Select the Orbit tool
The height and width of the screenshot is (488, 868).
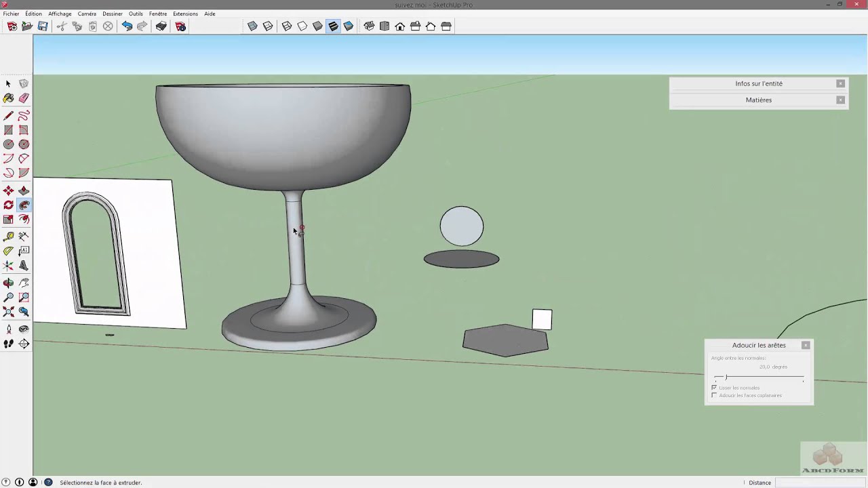[8, 283]
